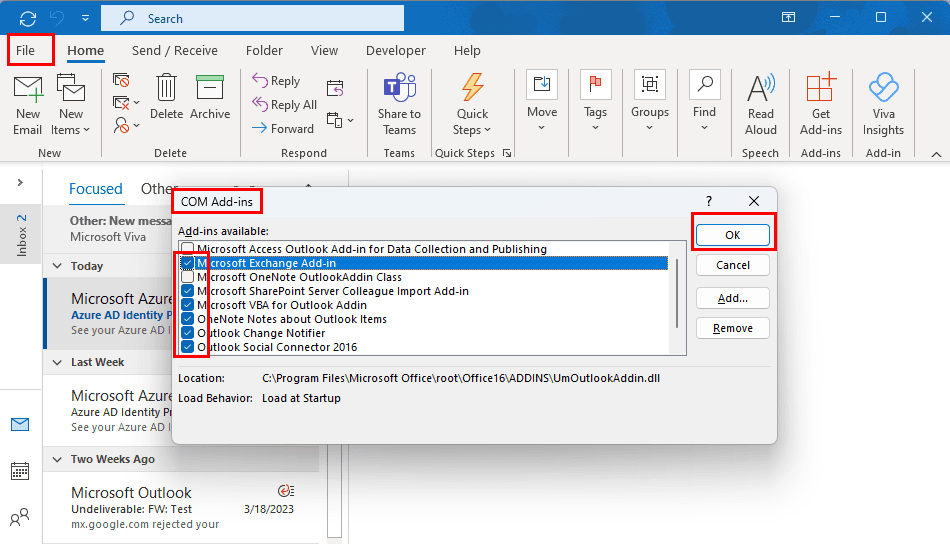This screenshot has height=544, width=950.
Task: Reply to the selected email
Action: [x=276, y=81]
